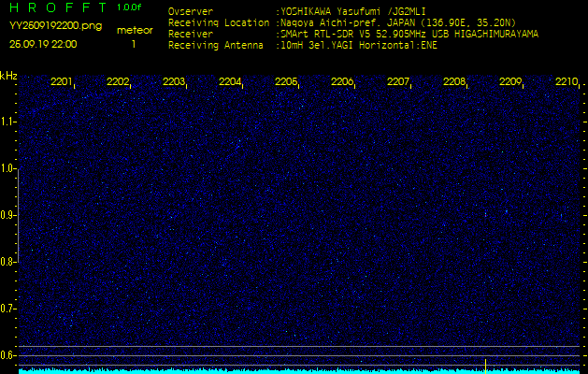Click the yellow meteor label

pyautogui.click(x=134, y=30)
